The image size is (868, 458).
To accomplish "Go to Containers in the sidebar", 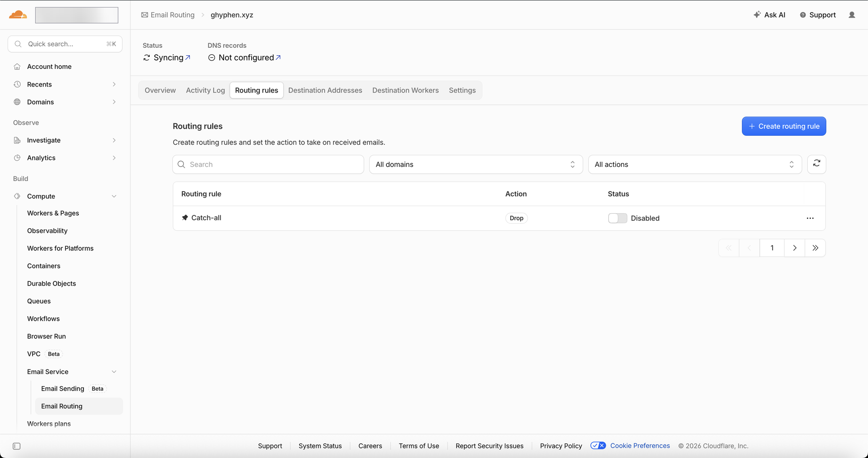I will tap(44, 266).
